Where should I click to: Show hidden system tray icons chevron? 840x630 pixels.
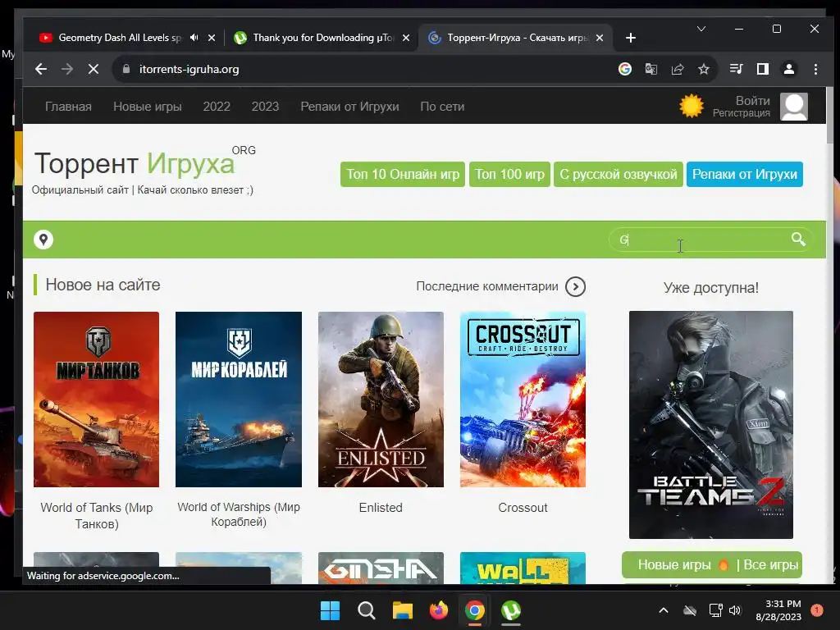tap(663, 610)
